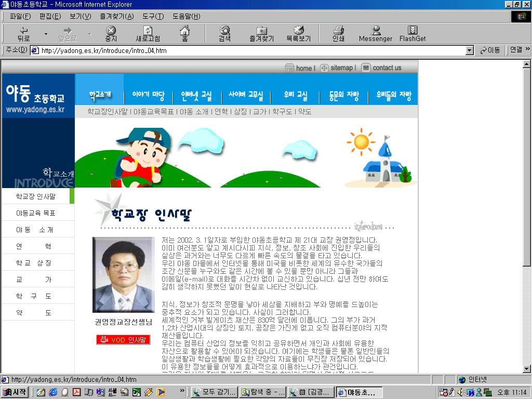Screen dimensions: 532x399
Task: Open Internet Explorer from quick launch
Action: tap(53, 392)
